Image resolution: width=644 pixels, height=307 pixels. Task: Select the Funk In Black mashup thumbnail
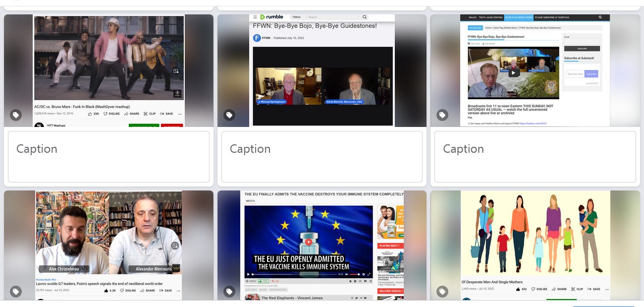pyautogui.click(x=108, y=70)
